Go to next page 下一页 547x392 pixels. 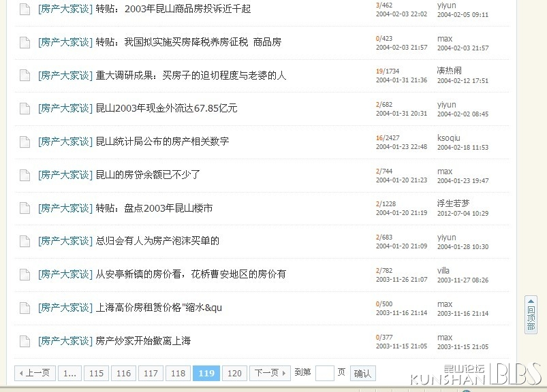[270, 373]
